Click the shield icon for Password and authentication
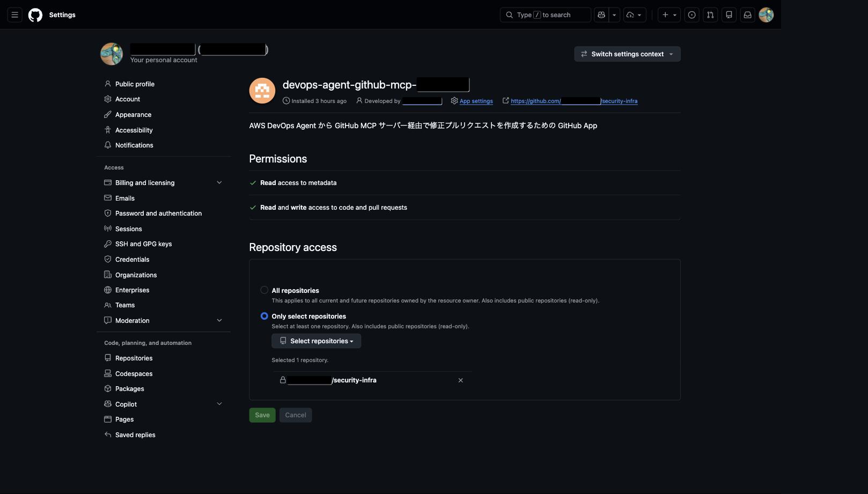Image resolution: width=868 pixels, height=494 pixels. [x=108, y=213]
